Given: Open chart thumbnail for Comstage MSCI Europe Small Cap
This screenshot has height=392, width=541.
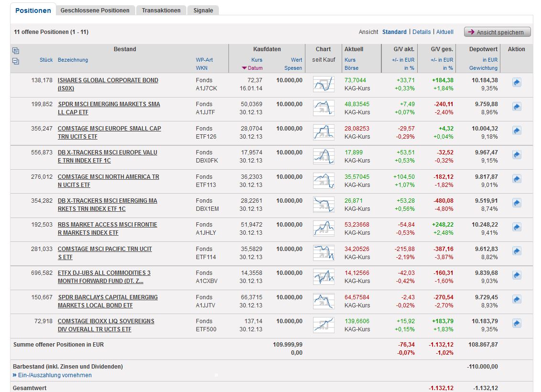Looking at the screenshot, I should pos(324,132).
